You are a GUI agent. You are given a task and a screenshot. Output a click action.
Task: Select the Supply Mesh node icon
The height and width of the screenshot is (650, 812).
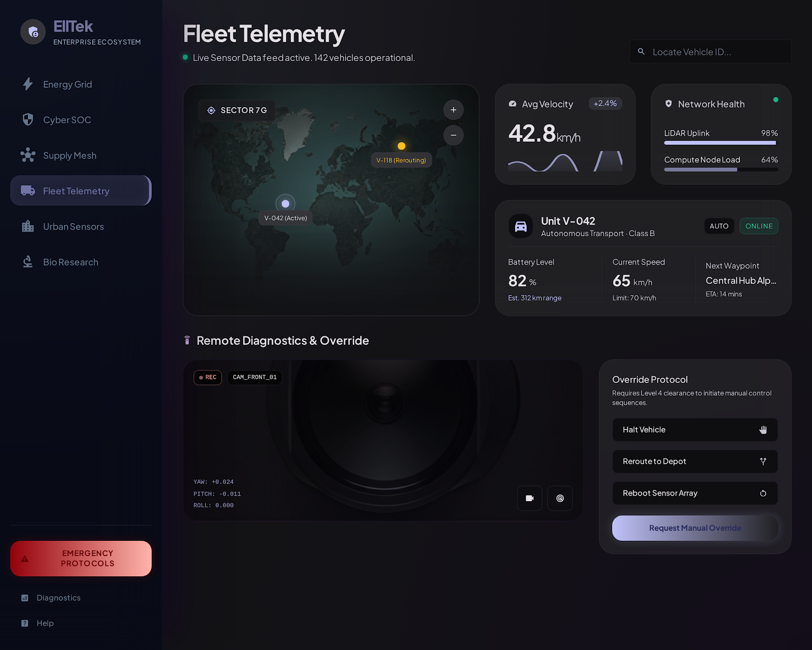(28, 155)
